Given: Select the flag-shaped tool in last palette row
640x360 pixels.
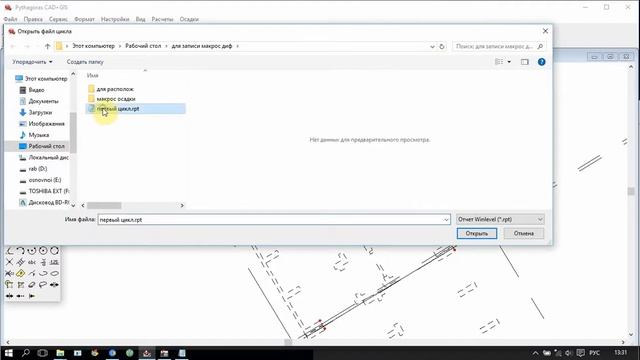Looking at the screenshot, I should coord(32,296).
